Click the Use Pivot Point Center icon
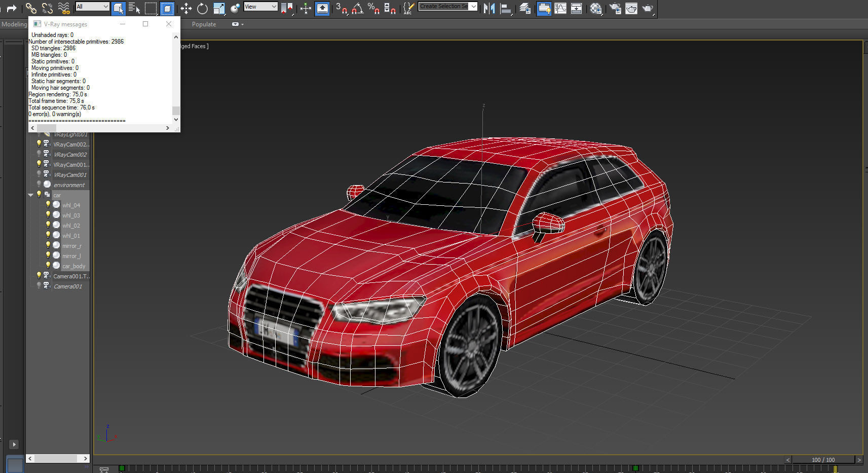 pos(287,8)
